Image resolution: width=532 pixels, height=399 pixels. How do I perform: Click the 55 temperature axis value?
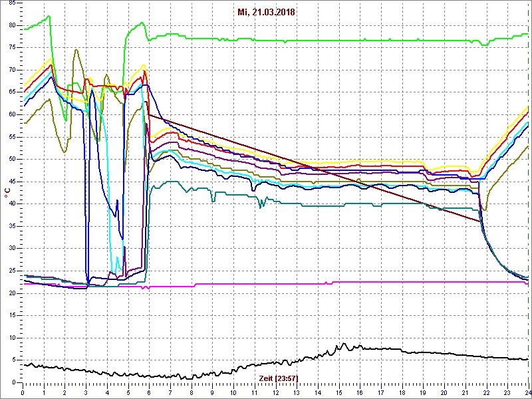click(x=13, y=137)
